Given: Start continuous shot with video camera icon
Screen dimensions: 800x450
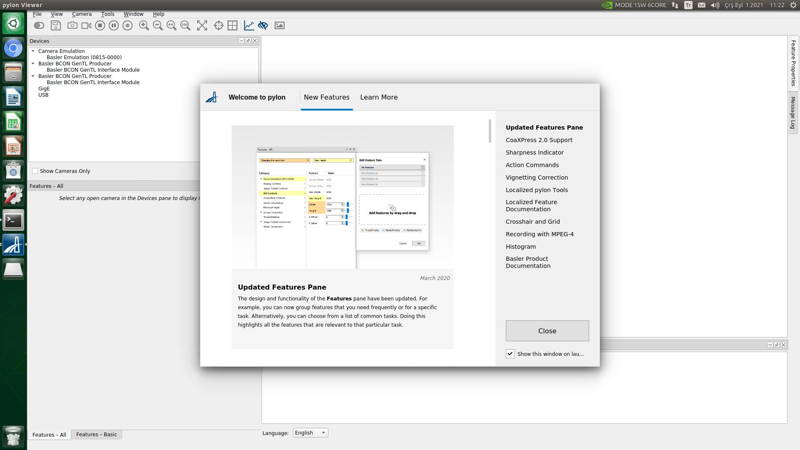Looking at the screenshot, I should [86, 26].
